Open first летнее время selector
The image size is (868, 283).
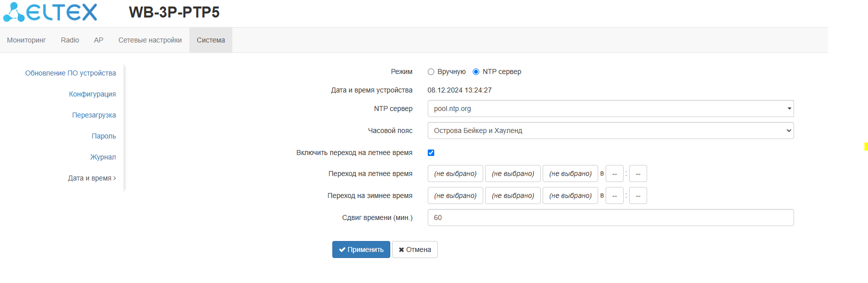[x=455, y=173]
